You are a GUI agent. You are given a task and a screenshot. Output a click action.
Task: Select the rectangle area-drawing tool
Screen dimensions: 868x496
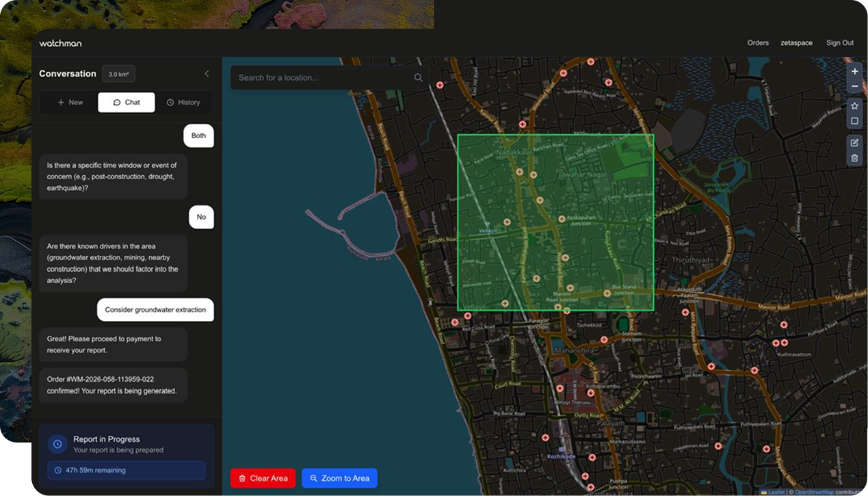coord(854,120)
